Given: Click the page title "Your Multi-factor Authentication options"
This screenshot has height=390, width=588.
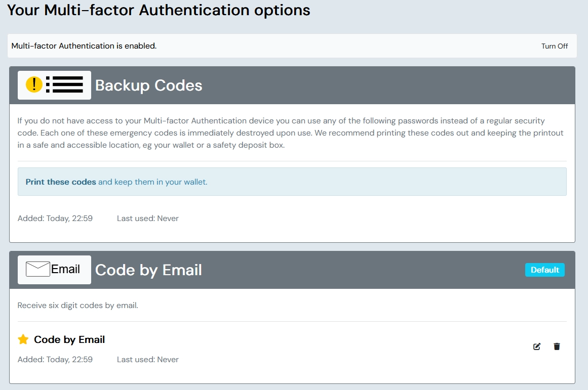Looking at the screenshot, I should [x=159, y=10].
